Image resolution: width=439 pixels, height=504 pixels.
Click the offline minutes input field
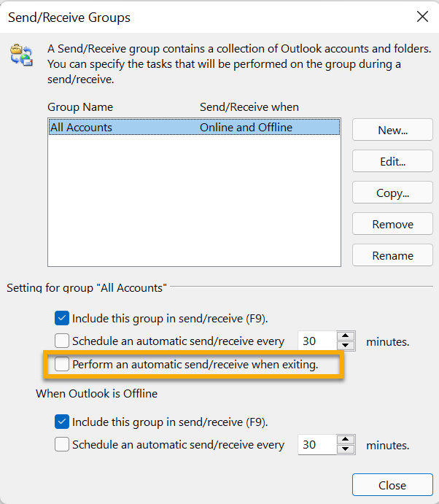coord(317,444)
